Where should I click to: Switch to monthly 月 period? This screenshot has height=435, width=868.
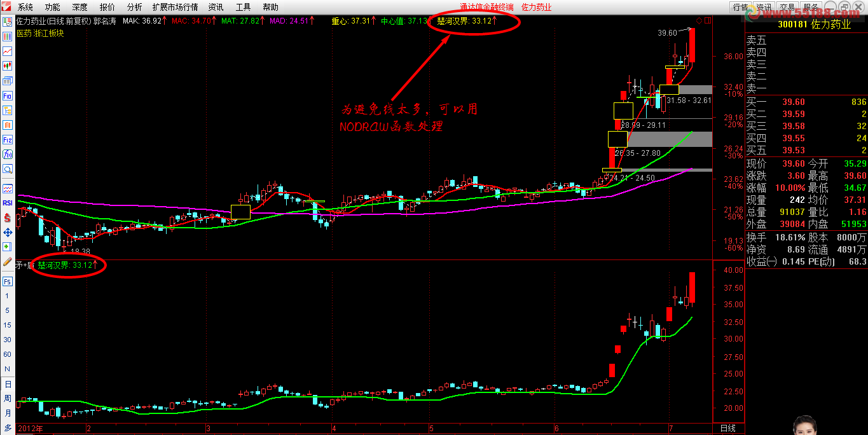(8, 413)
